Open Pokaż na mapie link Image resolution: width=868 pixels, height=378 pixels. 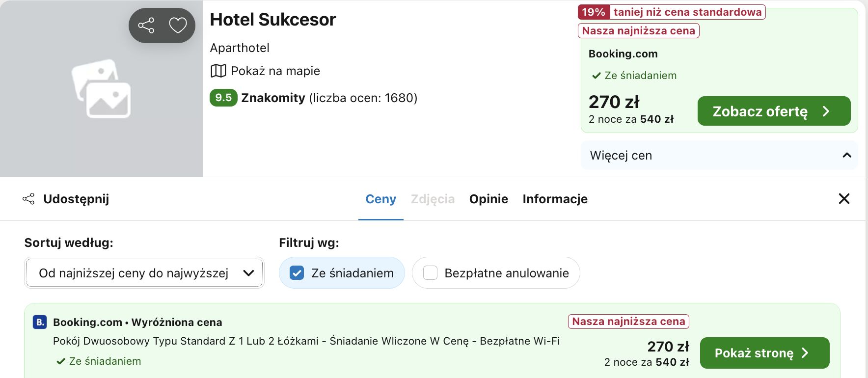pos(275,71)
